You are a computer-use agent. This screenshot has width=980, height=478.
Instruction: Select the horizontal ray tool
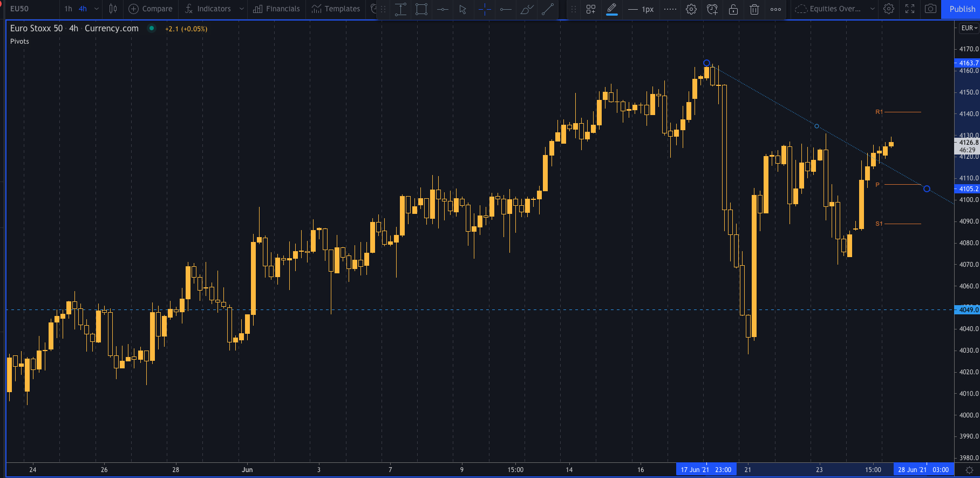[x=506, y=9]
